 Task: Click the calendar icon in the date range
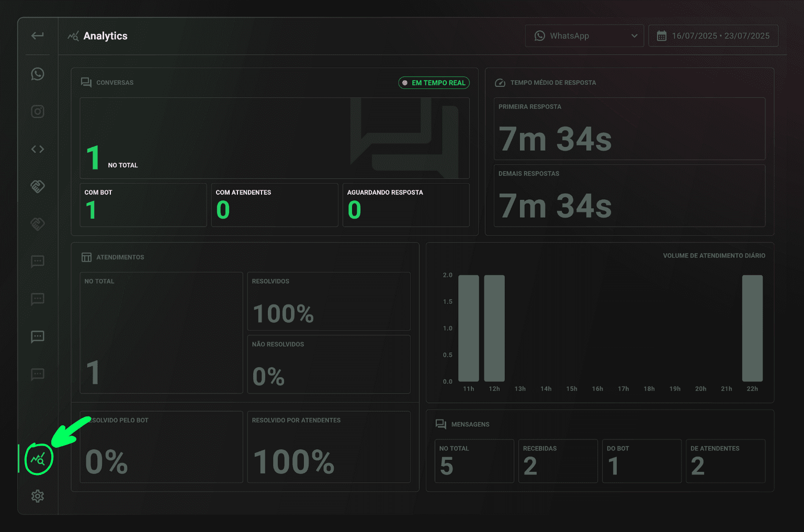662,36
